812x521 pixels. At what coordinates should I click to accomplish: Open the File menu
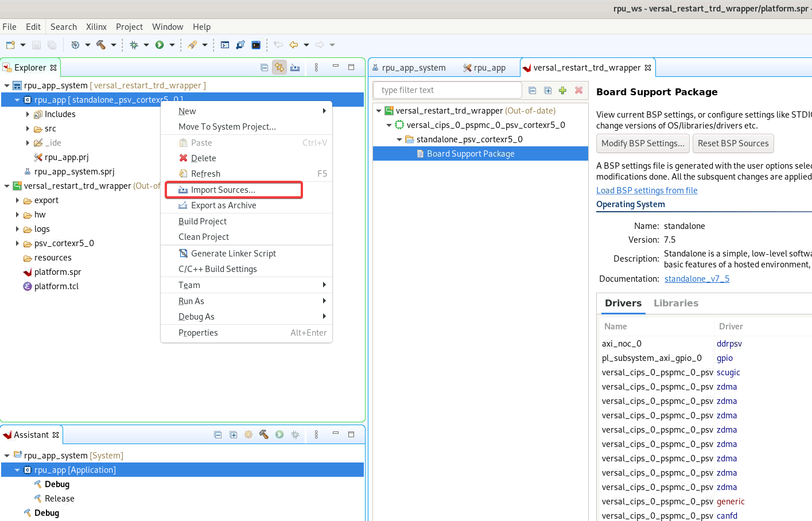(x=10, y=26)
